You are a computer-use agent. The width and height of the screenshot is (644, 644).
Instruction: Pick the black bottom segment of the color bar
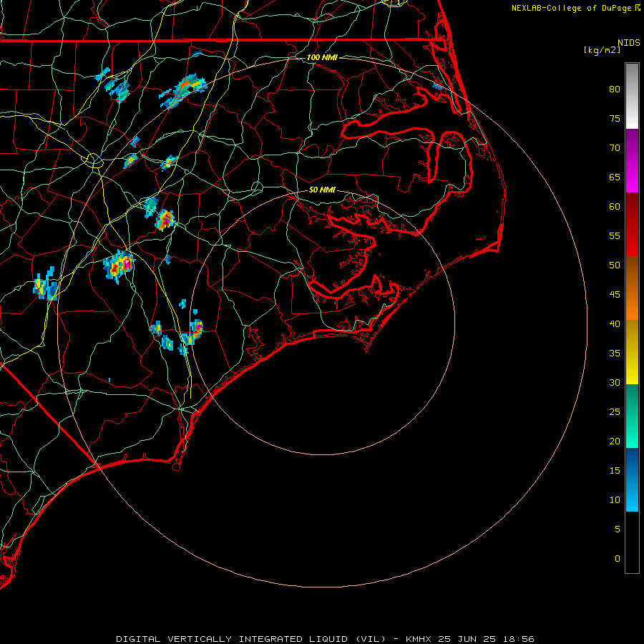click(x=632, y=542)
